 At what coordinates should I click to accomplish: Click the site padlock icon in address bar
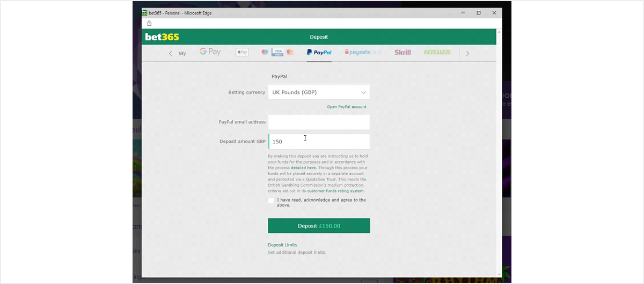(x=149, y=23)
